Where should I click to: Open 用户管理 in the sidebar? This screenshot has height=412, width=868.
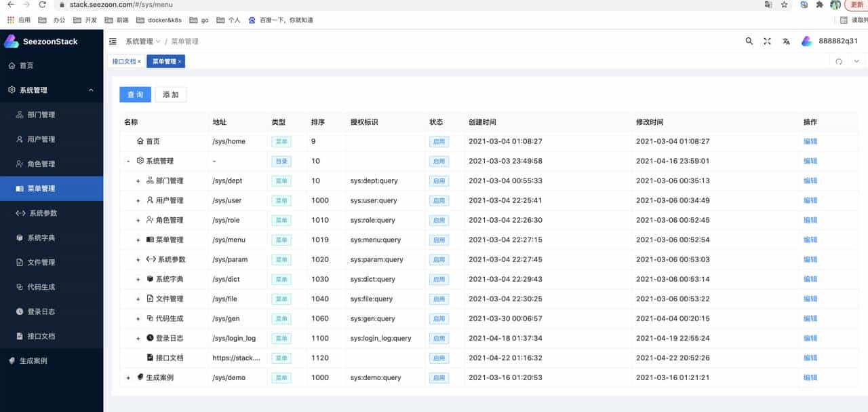pos(41,139)
